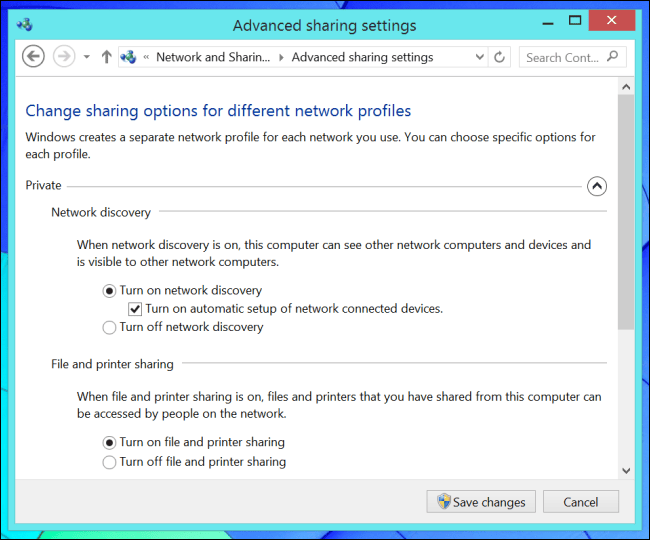Go up one level with the Up arrow
Image resolution: width=650 pixels, height=540 pixels.
[106, 57]
